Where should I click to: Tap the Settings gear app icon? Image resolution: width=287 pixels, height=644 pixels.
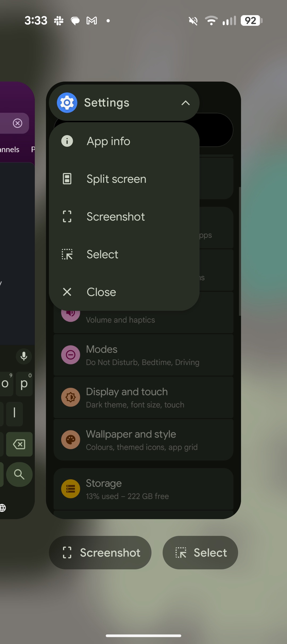[67, 103]
